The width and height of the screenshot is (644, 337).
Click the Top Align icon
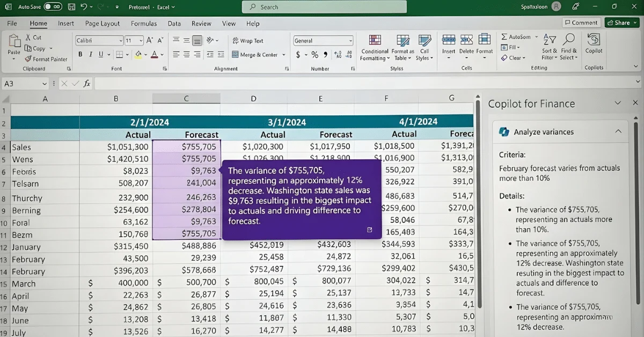click(x=176, y=40)
